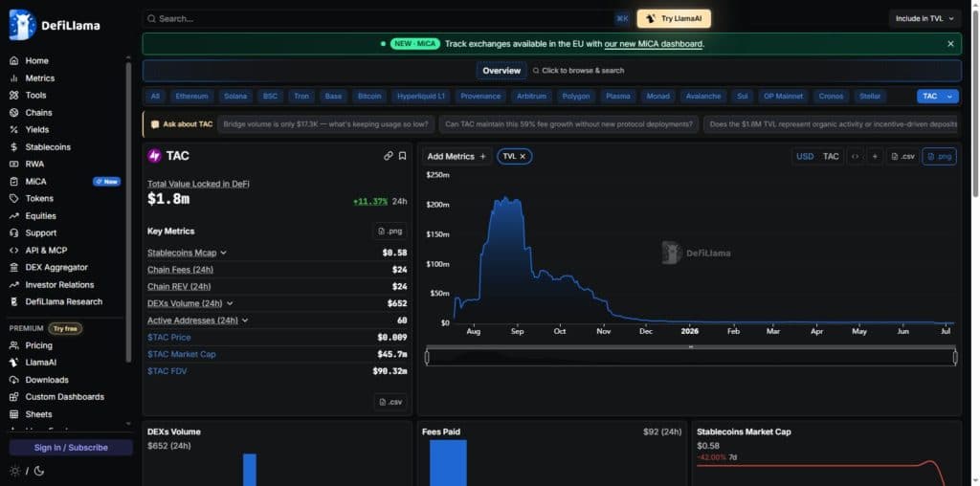Click the page vertical scrollbar
980x486 pixels.
pyautogui.click(x=975, y=103)
